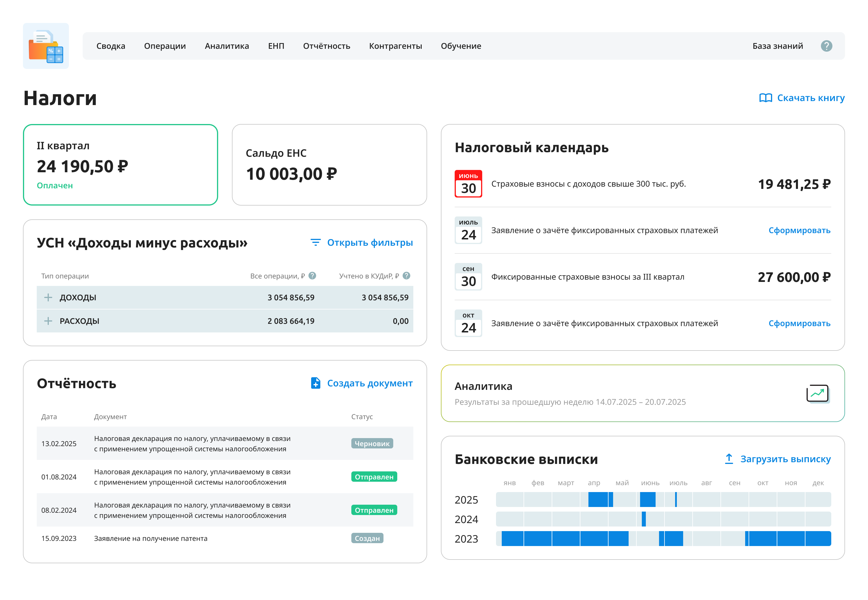
Task: Open the Операции menu item
Action: [165, 46]
